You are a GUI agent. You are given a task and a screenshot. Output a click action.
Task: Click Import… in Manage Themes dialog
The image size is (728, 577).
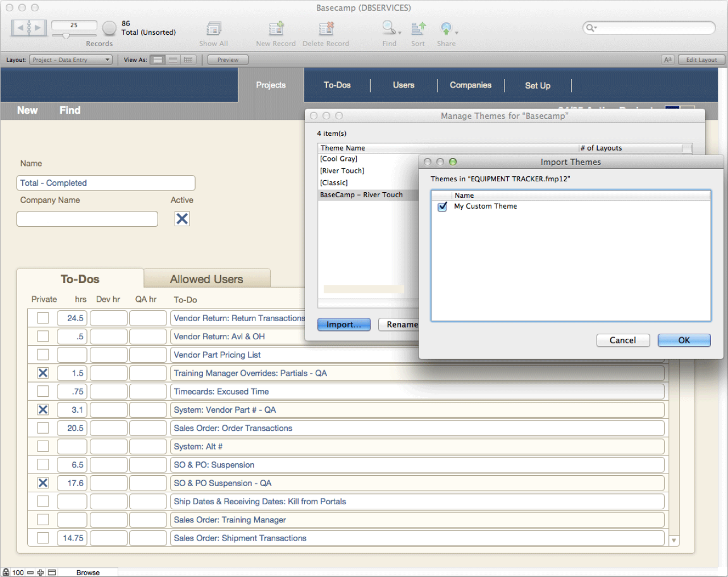tap(344, 325)
